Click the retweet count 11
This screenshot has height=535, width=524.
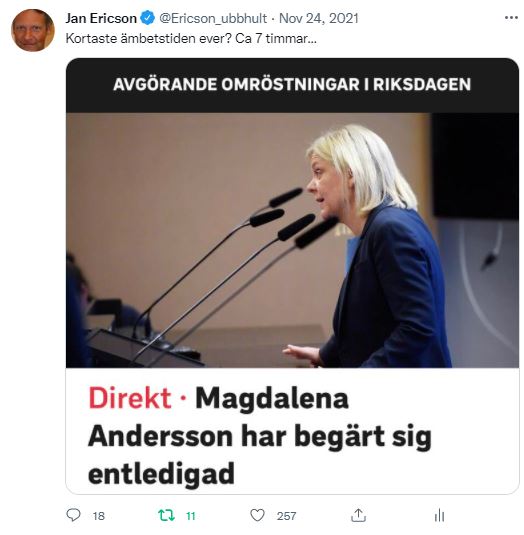pyautogui.click(x=191, y=516)
